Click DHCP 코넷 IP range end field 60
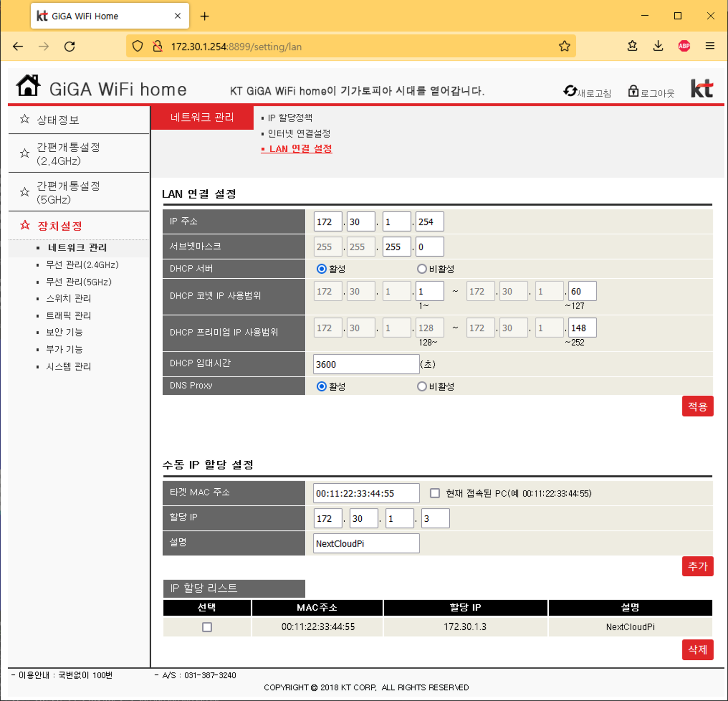Image resolution: width=728 pixels, height=701 pixels. [x=582, y=291]
